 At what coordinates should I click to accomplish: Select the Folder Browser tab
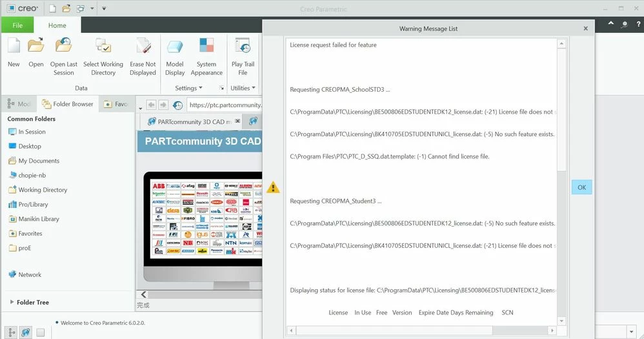[68, 104]
